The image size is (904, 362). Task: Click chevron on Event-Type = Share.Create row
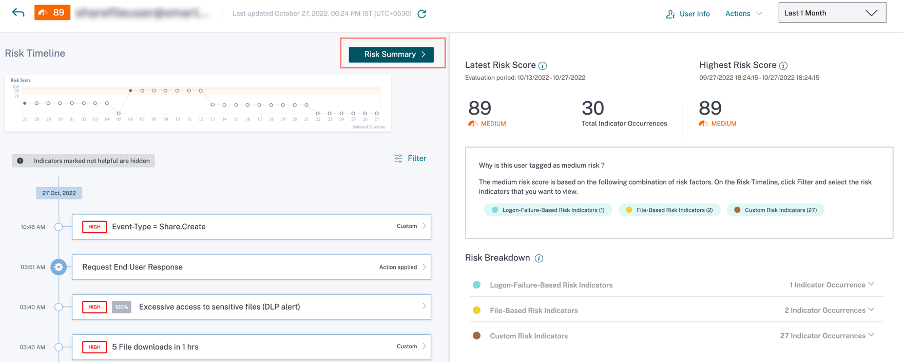[424, 227]
